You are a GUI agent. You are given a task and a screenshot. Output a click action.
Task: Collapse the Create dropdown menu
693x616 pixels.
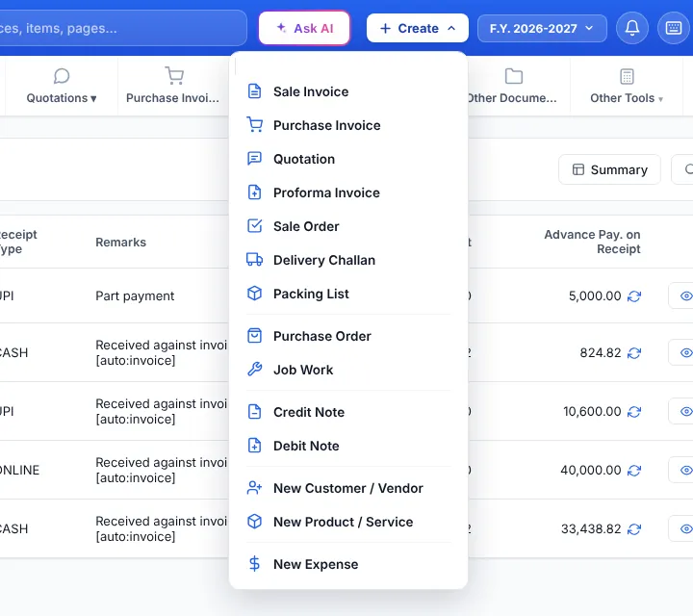point(417,28)
